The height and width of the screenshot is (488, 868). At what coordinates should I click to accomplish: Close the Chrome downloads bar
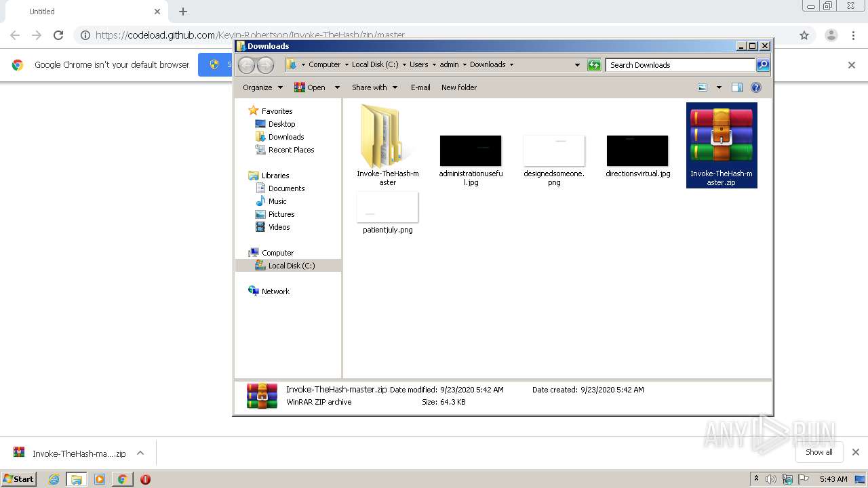pos(856,452)
